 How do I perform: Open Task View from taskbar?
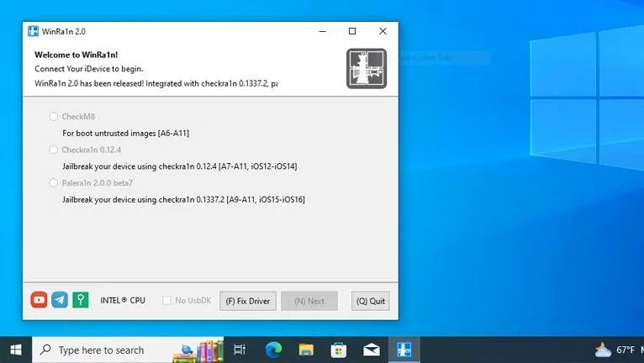coord(240,350)
